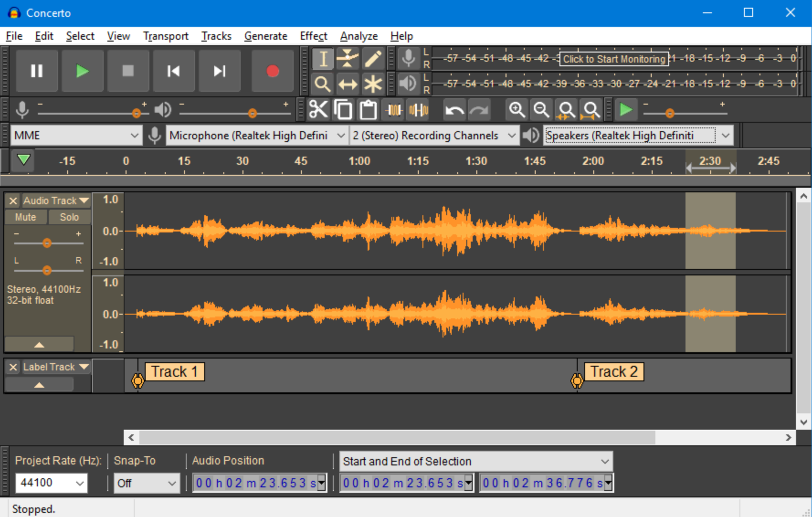Select the Envelope tool
812x517 pixels.
click(x=347, y=58)
